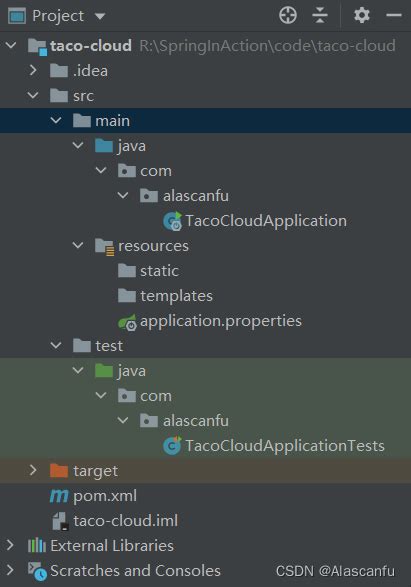Select the static folder
Screen dimensions: 411x587
tap(148, 271)
